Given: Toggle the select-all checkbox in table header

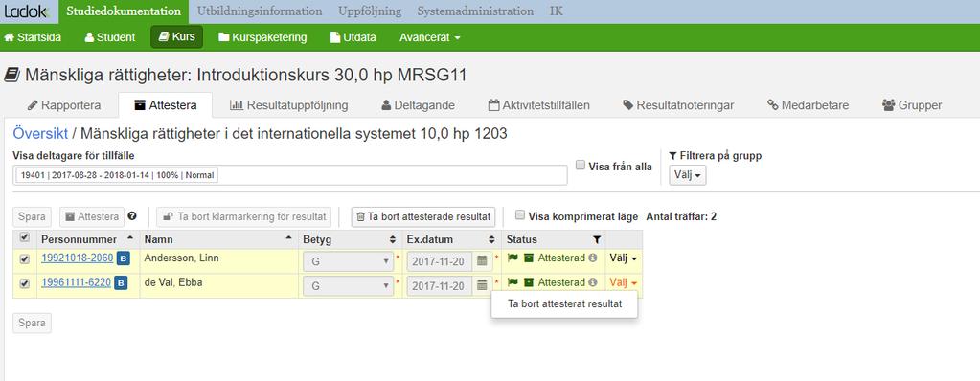Looking at the screenshot, I should (24, 237).
